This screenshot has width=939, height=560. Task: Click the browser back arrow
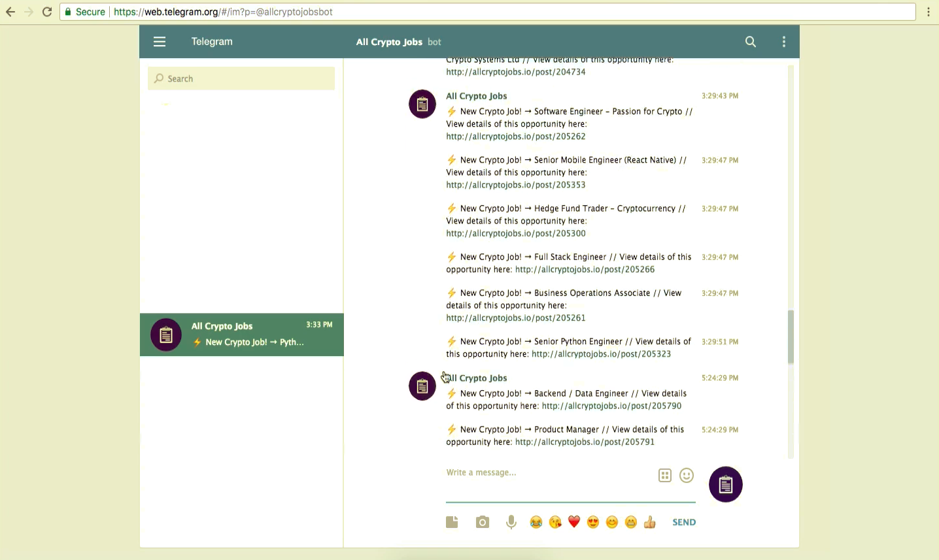pyautogui.click(x=10, y=12)
